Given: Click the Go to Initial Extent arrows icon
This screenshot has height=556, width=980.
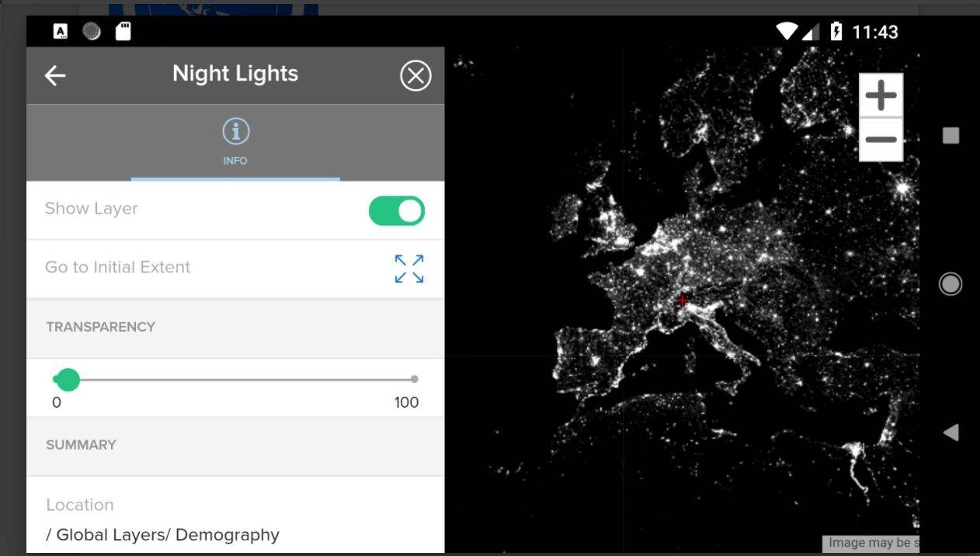Looking at the screenshot, I should coord(409,269).
